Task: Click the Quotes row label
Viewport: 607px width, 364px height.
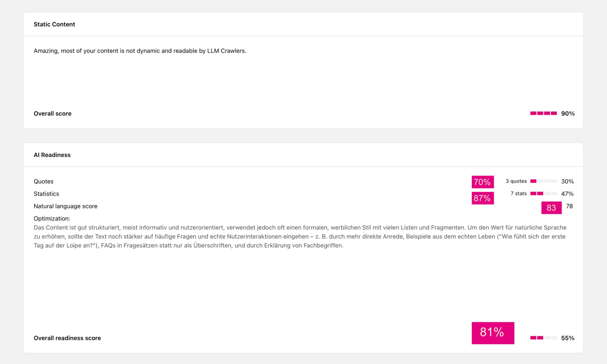Action: 44,181
